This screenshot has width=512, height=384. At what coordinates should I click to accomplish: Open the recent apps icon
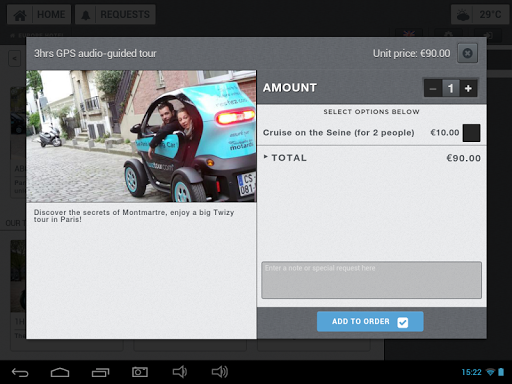pyautogui.click(x=100, y=372)
